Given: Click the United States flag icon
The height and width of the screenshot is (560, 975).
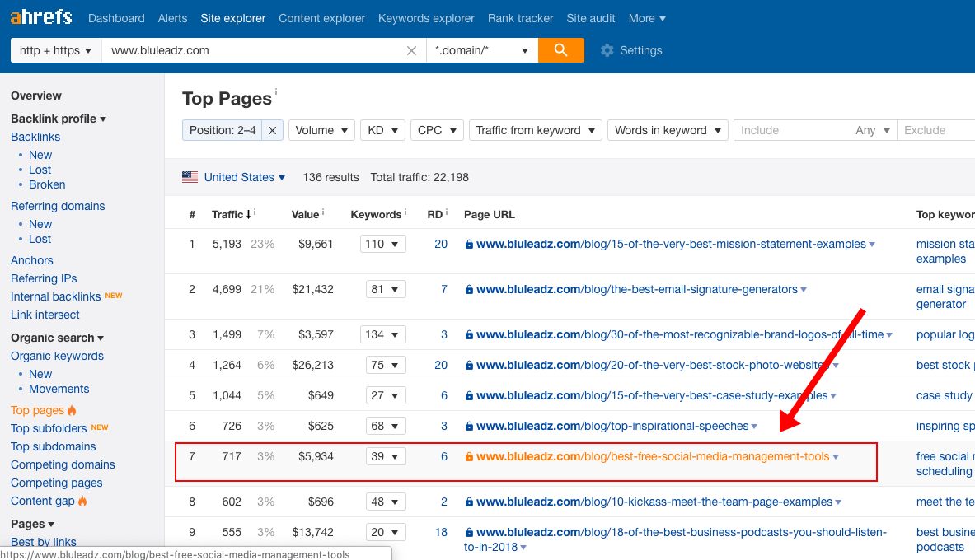Looking at the screenshot, I should [x=190, y=177].
